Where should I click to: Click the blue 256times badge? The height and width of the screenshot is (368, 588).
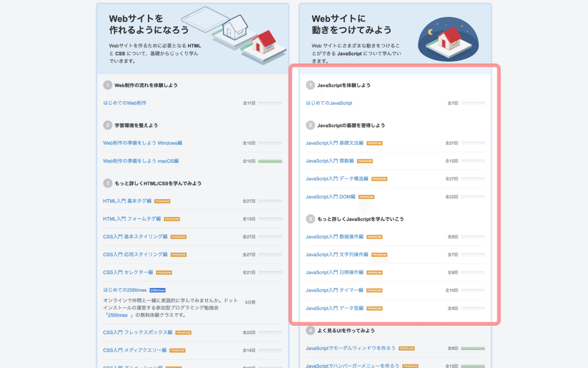(x=158, y=290)
